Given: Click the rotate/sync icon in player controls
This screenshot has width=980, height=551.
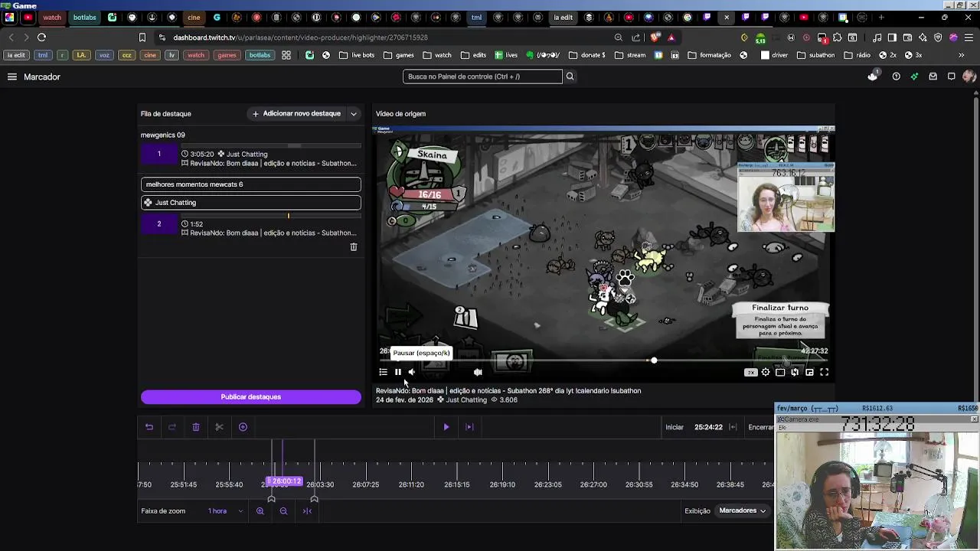Looking at the screenshot, I should pyautogui.click(x=795, y=373).
